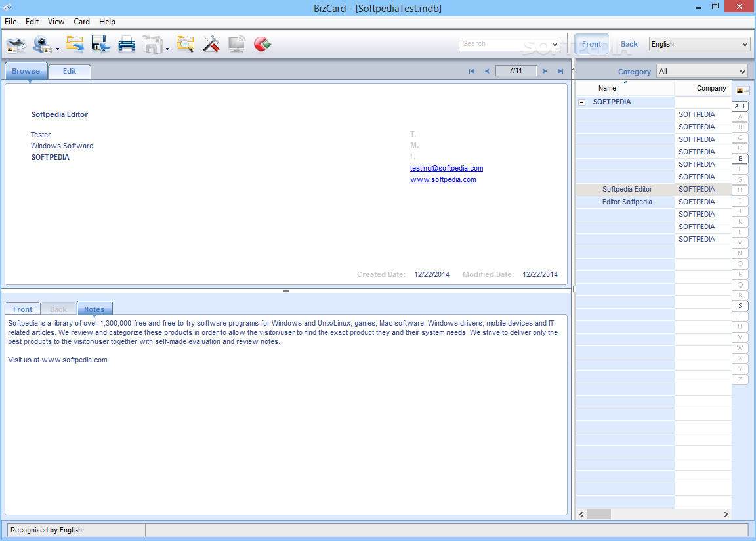Open settings via the tools icon
The height and width of the screenshot is (541, 756).
point(211,45)
